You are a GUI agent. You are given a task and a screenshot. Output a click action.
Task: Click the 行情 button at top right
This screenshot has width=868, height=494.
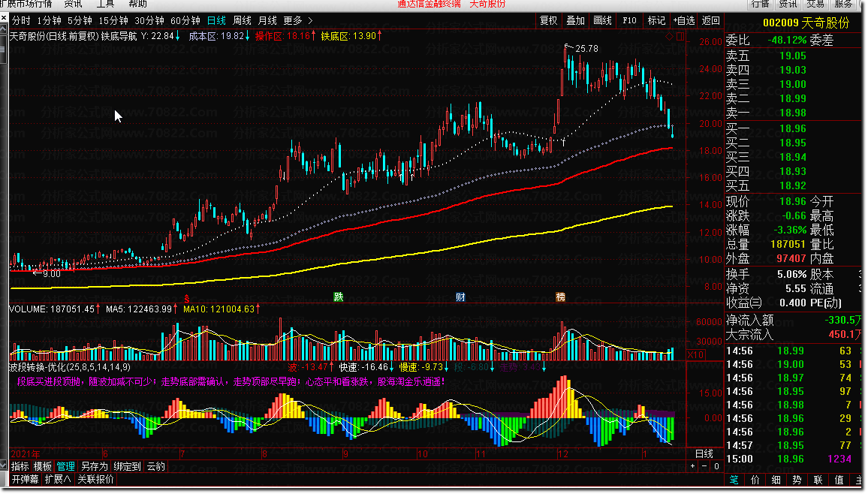[761, 4]
